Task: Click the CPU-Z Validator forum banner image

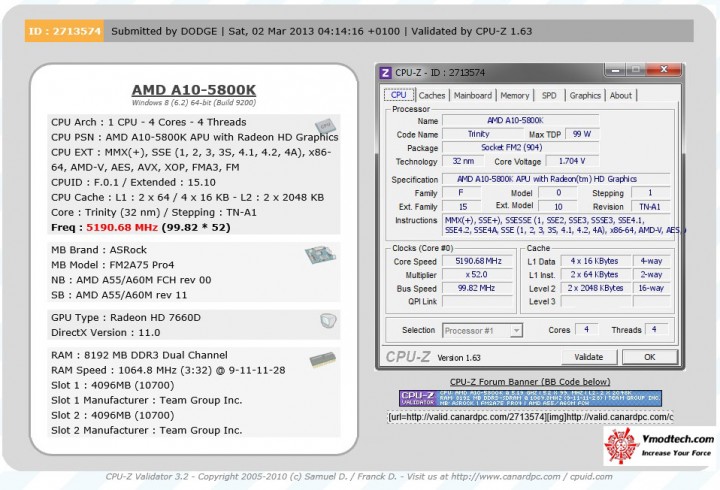Action: (x=530, y=398)
